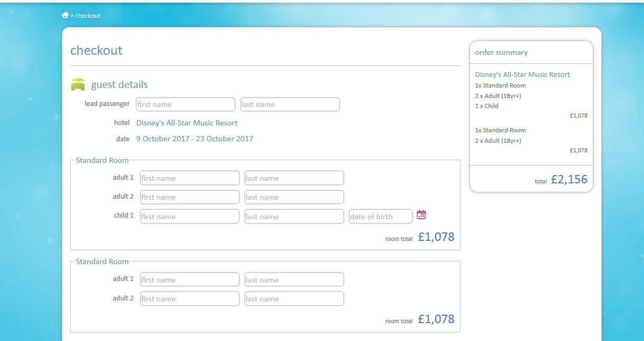The width and height of the screenshot is (644, 341).
Task: Focus lead passenger first name field
Action: (186, 104)
